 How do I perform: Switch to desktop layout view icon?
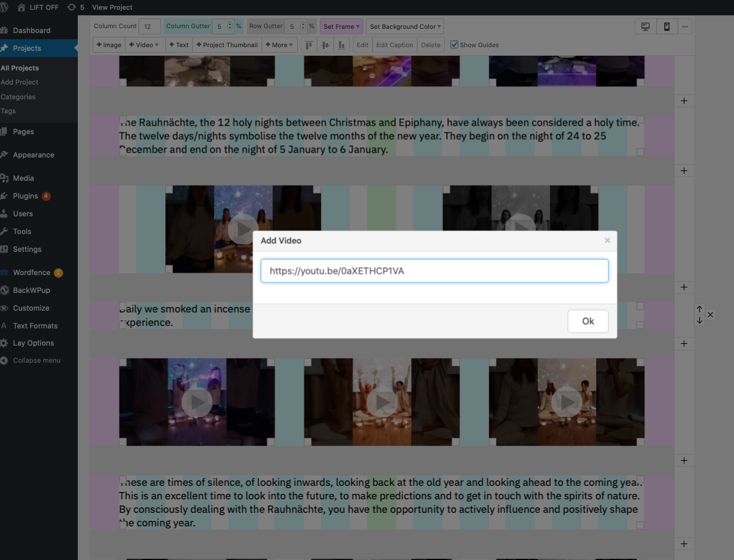(645, 26)
